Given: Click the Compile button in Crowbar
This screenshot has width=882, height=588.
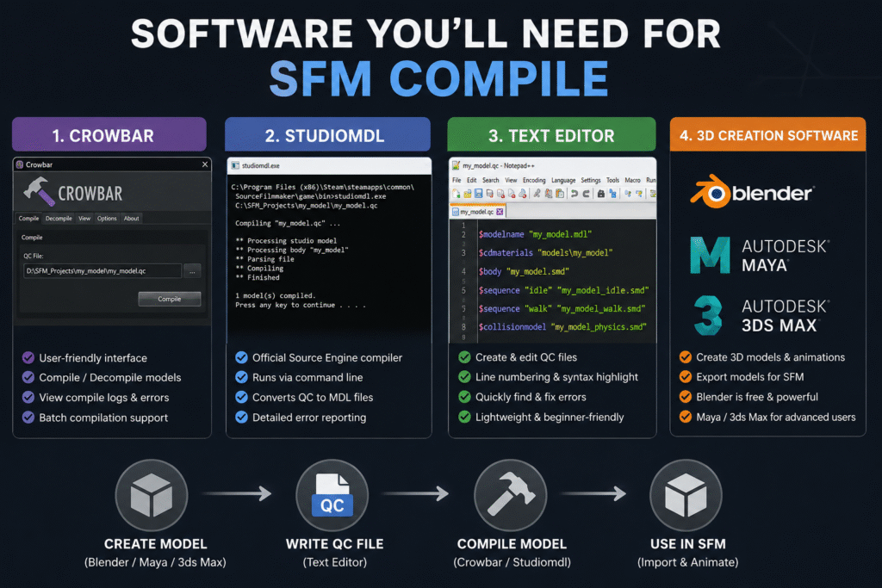Looking at the screenshot, I should click(170, 299).
